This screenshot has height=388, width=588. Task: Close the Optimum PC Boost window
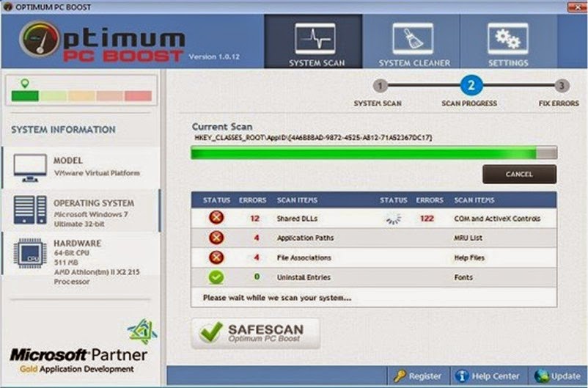(x=577, y=7)
